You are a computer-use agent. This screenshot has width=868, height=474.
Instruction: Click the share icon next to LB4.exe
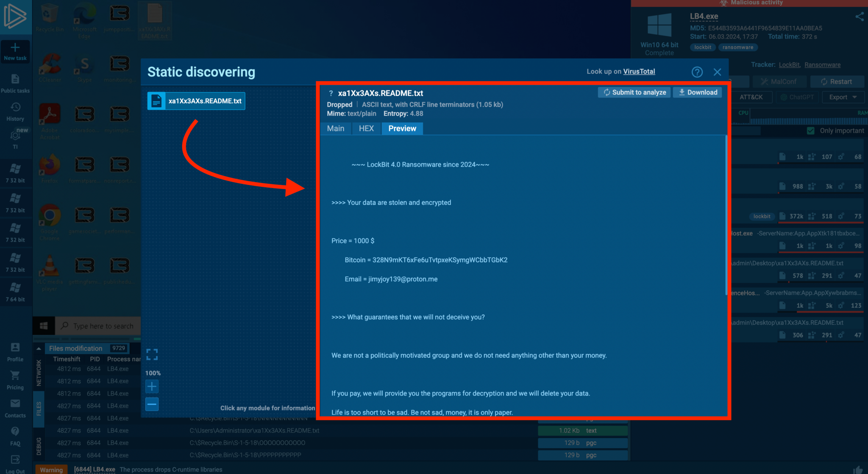click(x=860, y=16)
